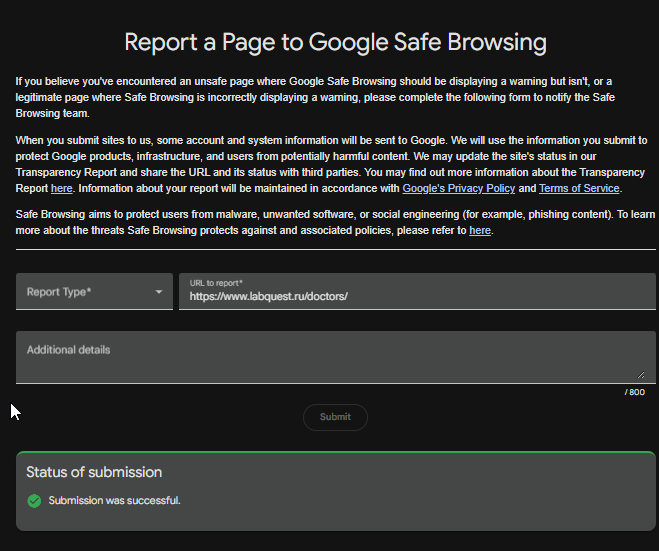Click the Additional details text area
The image size is (659, 551).
[335, 357]
